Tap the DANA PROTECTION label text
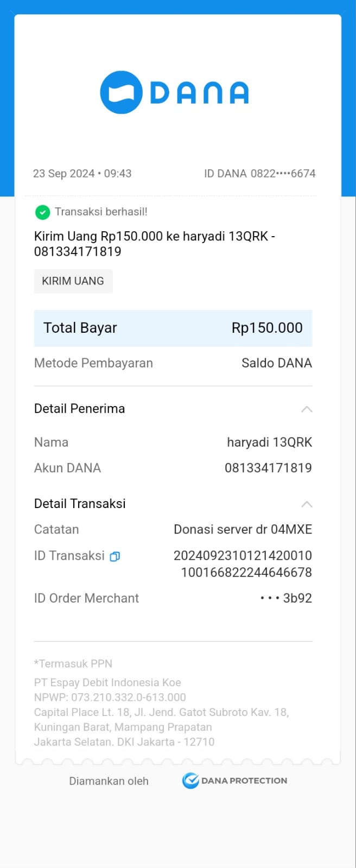 [244, 781]
